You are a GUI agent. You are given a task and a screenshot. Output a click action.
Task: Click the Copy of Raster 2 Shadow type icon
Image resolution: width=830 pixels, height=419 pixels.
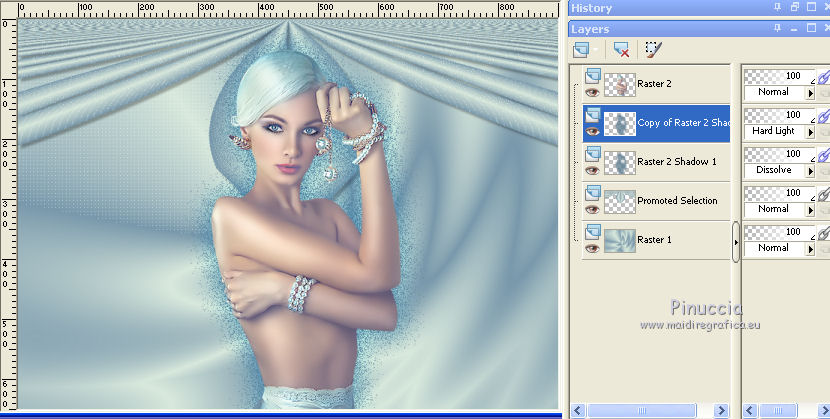point(592,115)
